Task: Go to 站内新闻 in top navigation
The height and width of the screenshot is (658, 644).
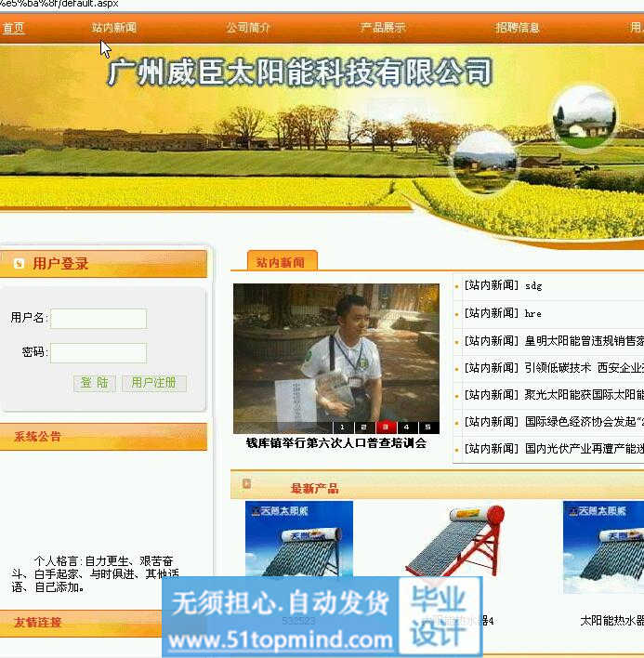Action: pos(114,28)
